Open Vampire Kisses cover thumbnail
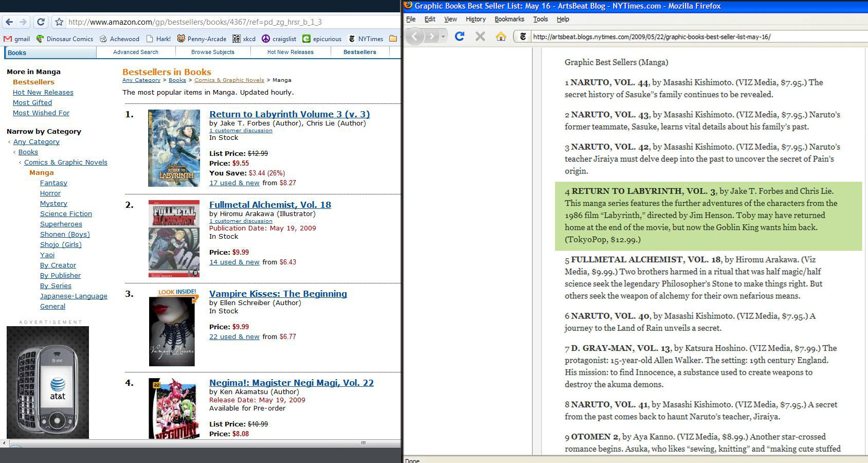Image resolution: width=868 pixels, height=463 pixels. (x=172, y=331)
